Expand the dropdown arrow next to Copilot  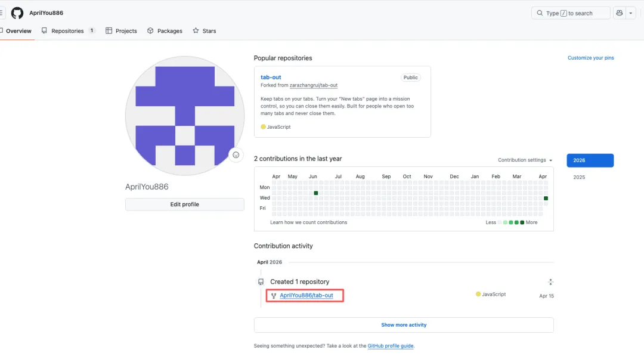click(x=631, y=13)
